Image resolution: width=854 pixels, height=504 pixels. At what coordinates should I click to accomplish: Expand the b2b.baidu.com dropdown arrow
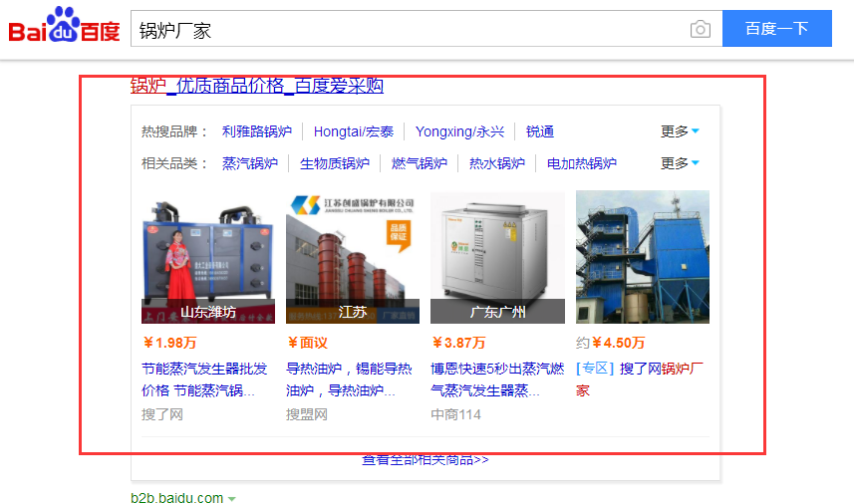[x=232, y=499]
